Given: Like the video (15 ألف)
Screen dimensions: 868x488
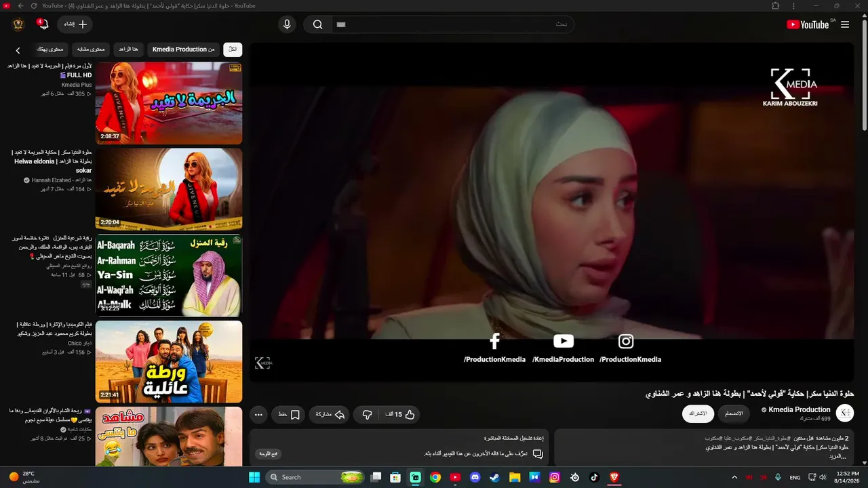Looking at the screenshot, I should 400,415.
